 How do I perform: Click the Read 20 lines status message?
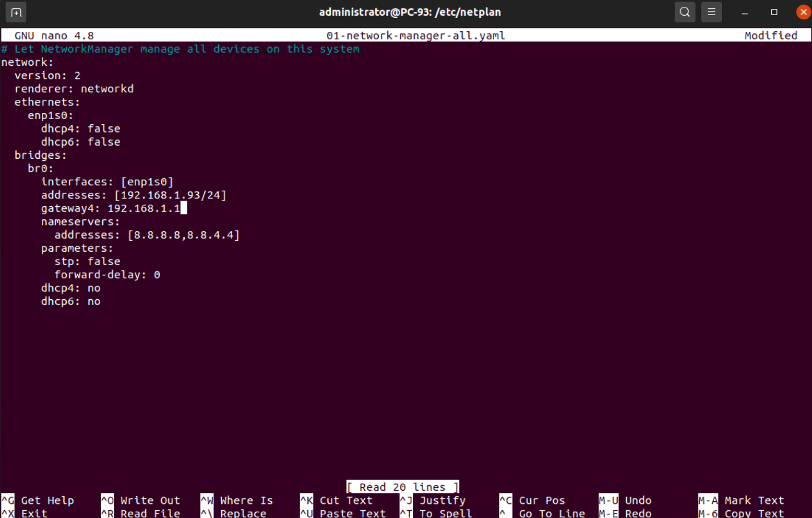pos(402,487)
